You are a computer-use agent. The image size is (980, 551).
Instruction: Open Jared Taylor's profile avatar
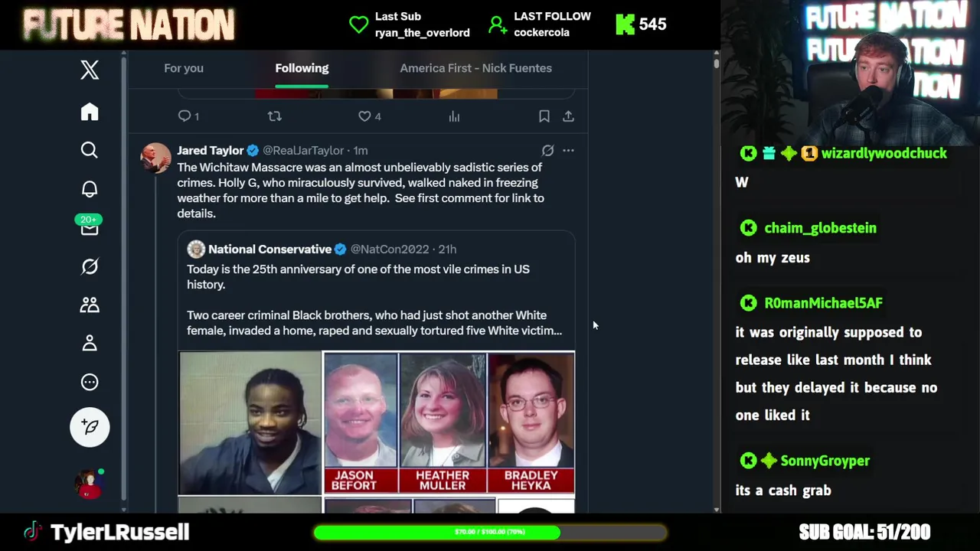click(x=155, y=158)
